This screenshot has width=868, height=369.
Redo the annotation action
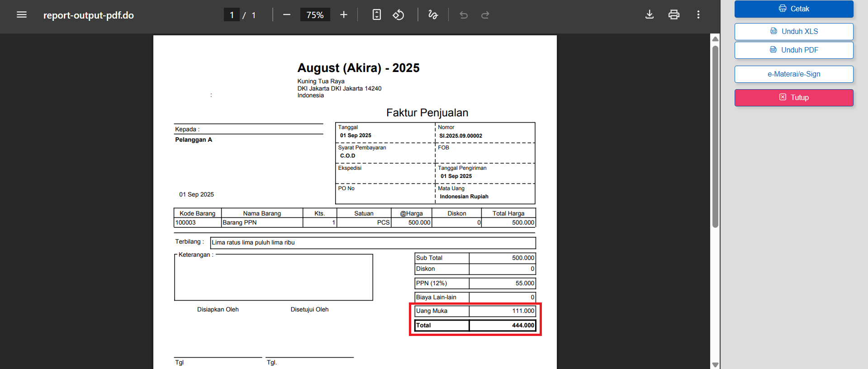pyautogui.click(x=485, y=15)
